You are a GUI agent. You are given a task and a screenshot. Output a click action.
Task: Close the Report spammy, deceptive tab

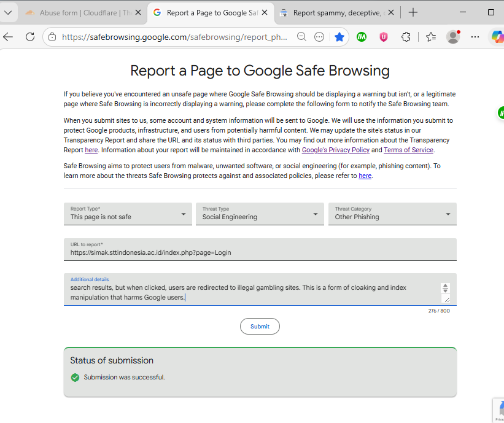click(391, 12)
